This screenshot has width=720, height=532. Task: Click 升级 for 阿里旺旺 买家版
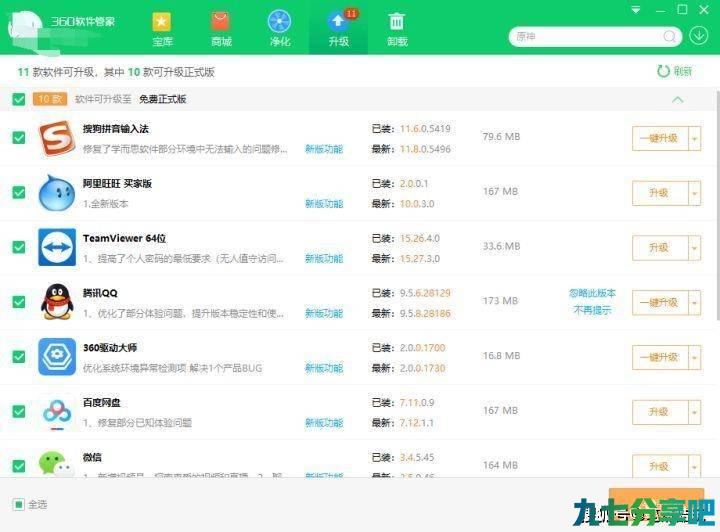click(660, 193)
